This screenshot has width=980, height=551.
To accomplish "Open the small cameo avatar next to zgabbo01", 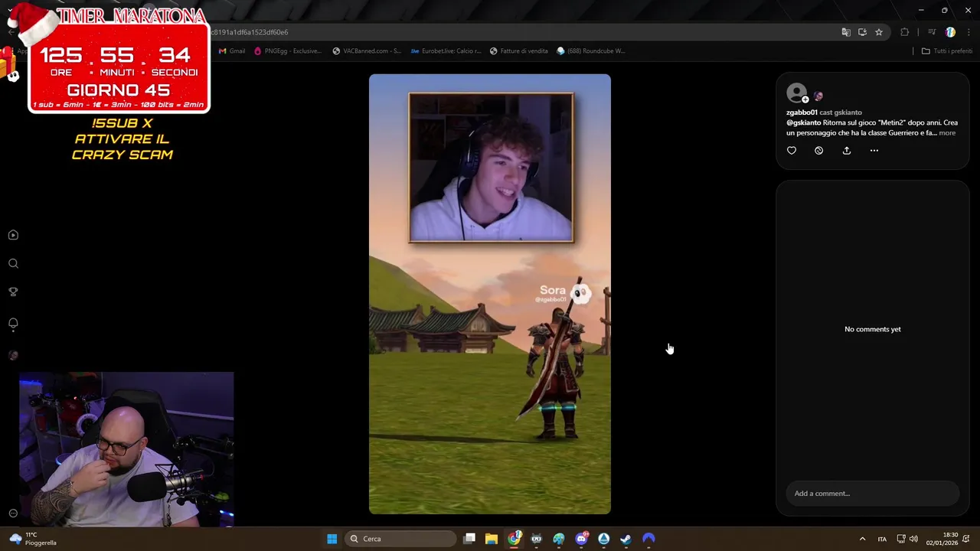I will coord(818,96).
